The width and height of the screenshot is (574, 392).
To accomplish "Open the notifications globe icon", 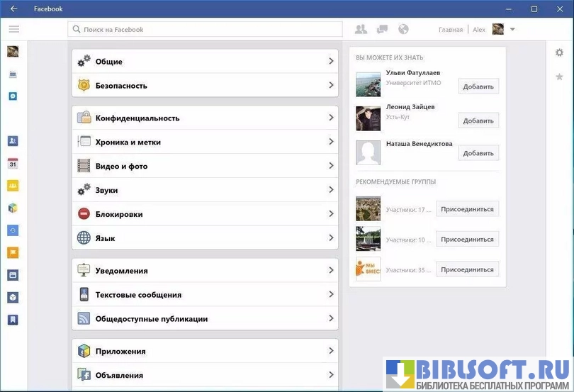I will pyautogui.click(x=403, y=29).
